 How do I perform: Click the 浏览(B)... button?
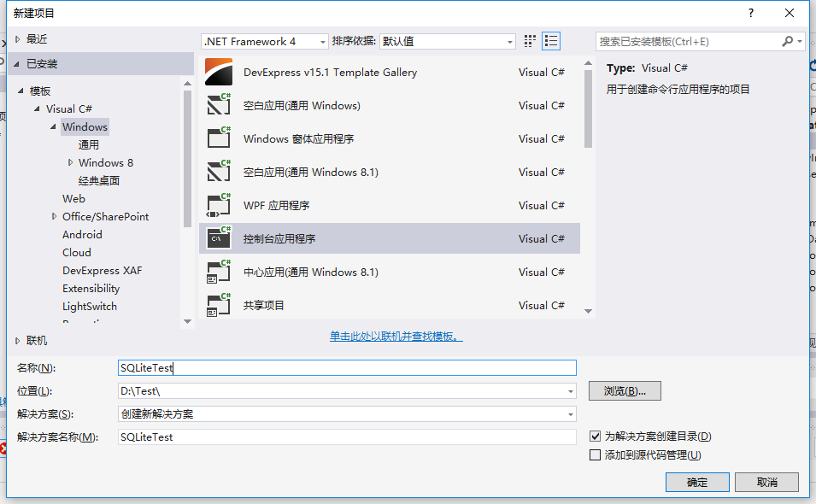625,391
